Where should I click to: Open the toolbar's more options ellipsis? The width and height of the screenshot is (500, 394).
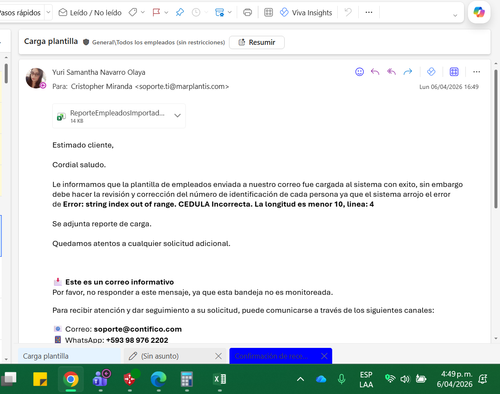pos(369,13)
